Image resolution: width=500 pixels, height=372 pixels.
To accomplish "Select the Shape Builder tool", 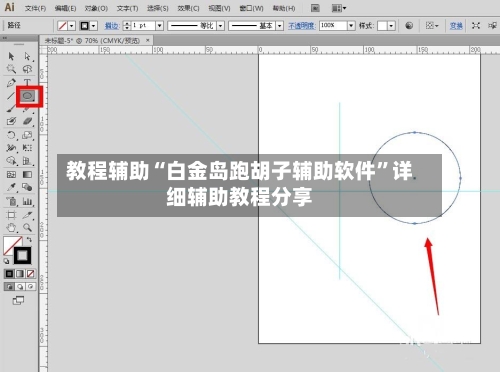I will pyautogui.click(x=11, y=161).
